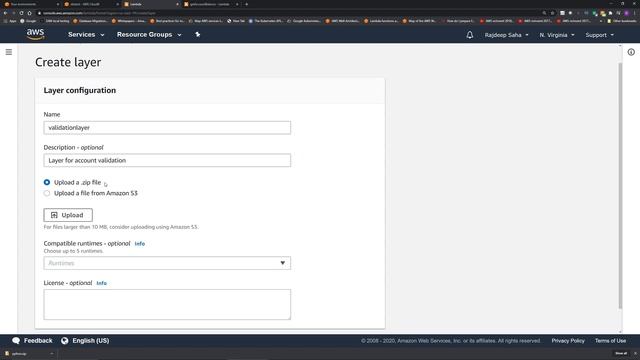
Task: Open the N. Virginia region selector
Action: (557, 35)
